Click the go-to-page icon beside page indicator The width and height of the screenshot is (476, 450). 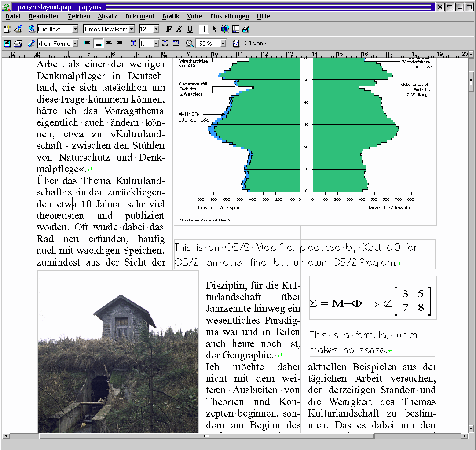point(235,43)
